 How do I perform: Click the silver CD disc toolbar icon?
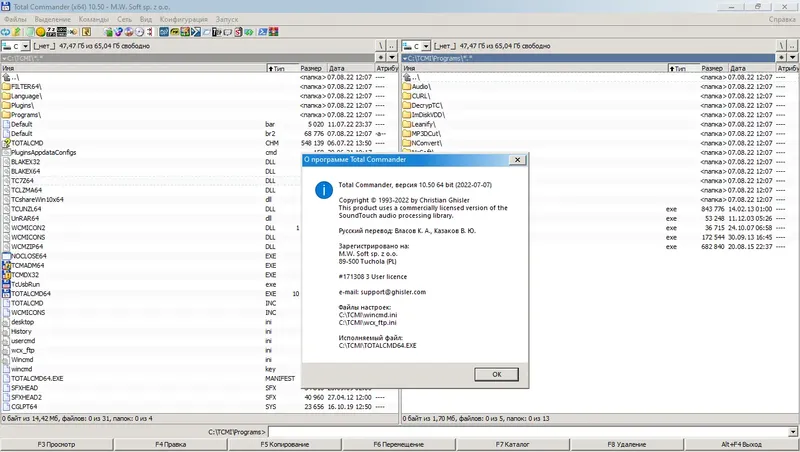coord(139,32)
